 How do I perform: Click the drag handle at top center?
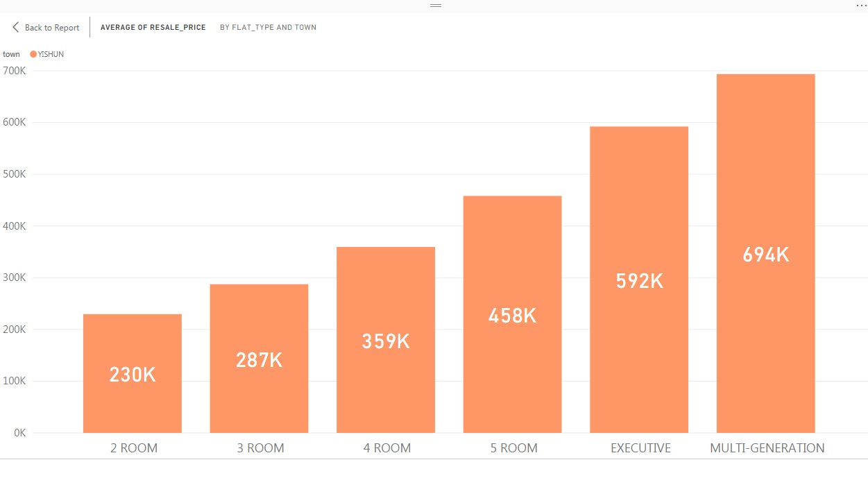pos(435,5)
